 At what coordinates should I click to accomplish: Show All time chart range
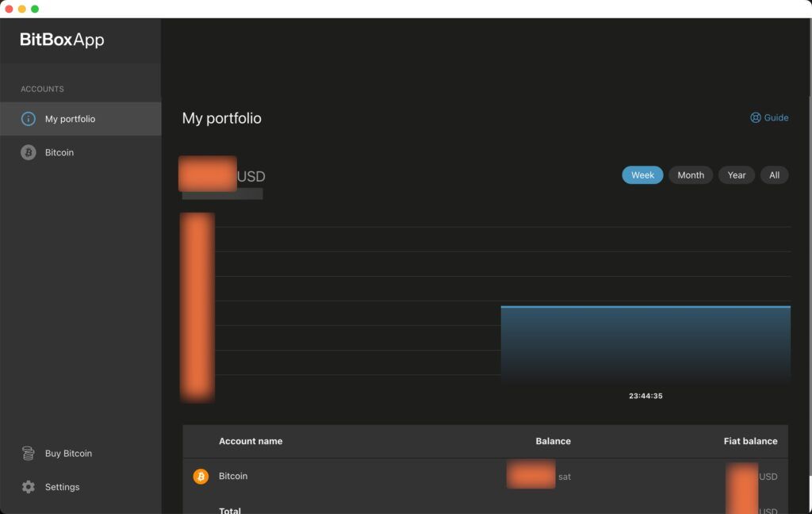click(x=774, y=175)
